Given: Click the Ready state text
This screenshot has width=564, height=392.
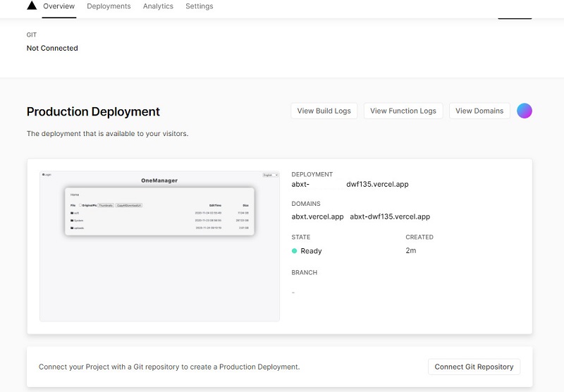Looking at the screenshot, I should tap(311, 251).
